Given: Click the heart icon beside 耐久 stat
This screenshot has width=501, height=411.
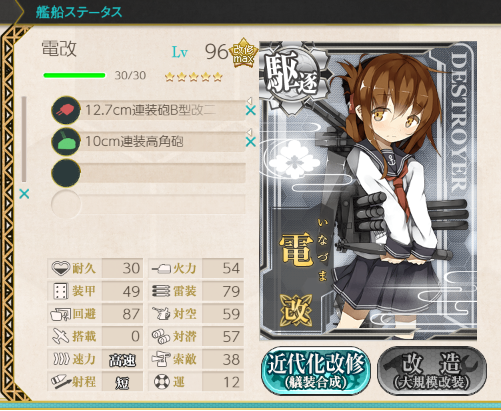Looking at the screenshot, I should 61,268.
